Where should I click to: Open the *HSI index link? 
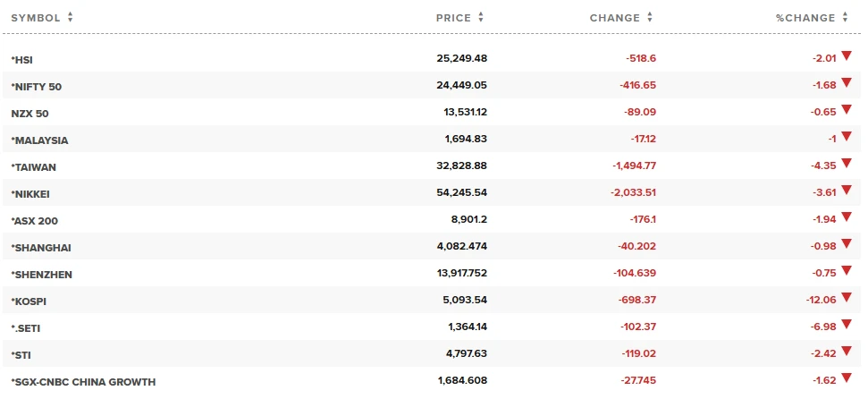pos(22,59)
